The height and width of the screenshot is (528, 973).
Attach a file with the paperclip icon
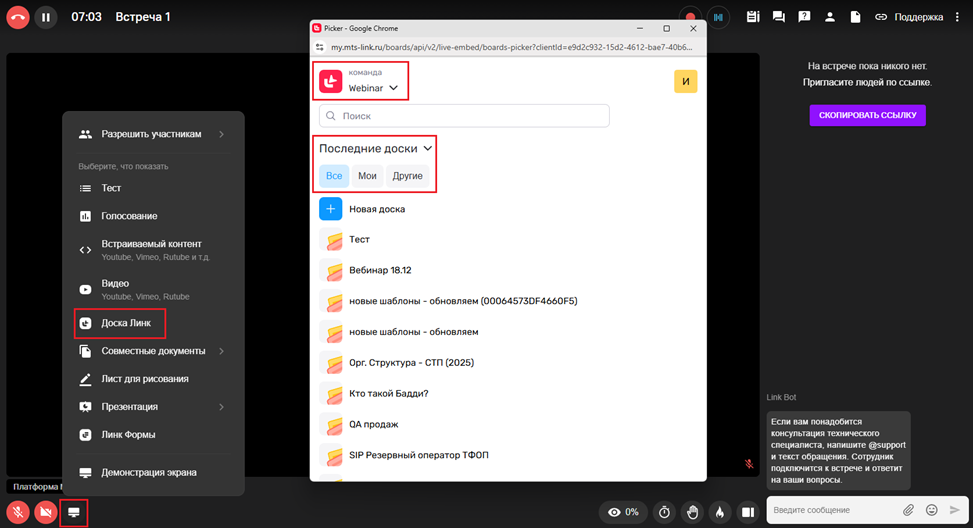pyautogui.click(x=908, y=510)
